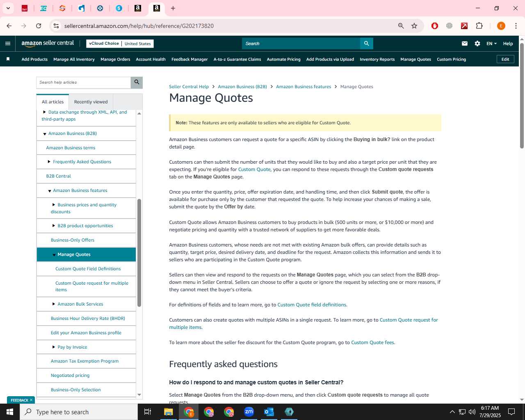Screen dimensions: 525x420
Task: Click the Seller Central Help breadcrumb
Action: 189,87
